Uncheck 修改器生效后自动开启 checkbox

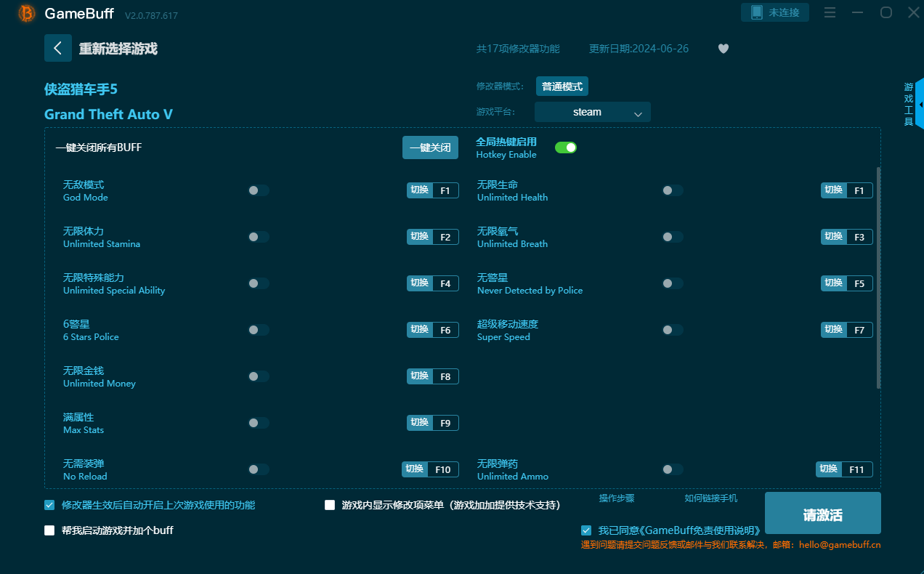coord(49,505)
